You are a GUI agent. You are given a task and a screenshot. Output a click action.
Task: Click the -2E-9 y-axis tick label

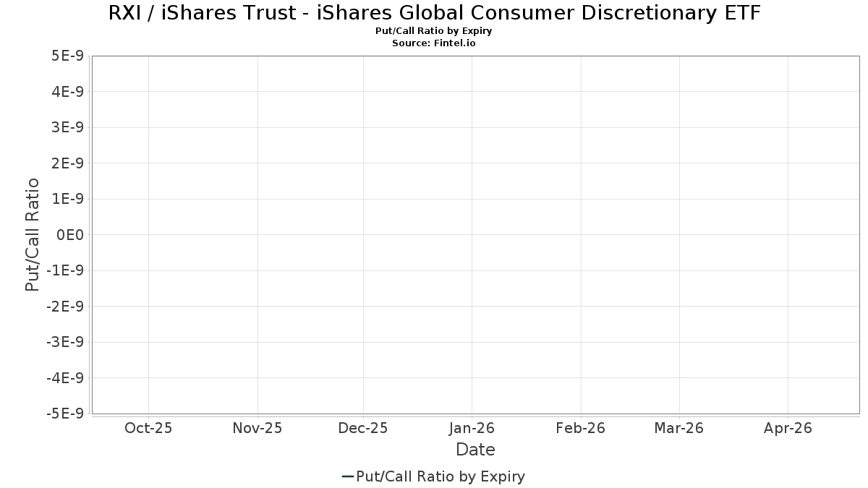65,307
